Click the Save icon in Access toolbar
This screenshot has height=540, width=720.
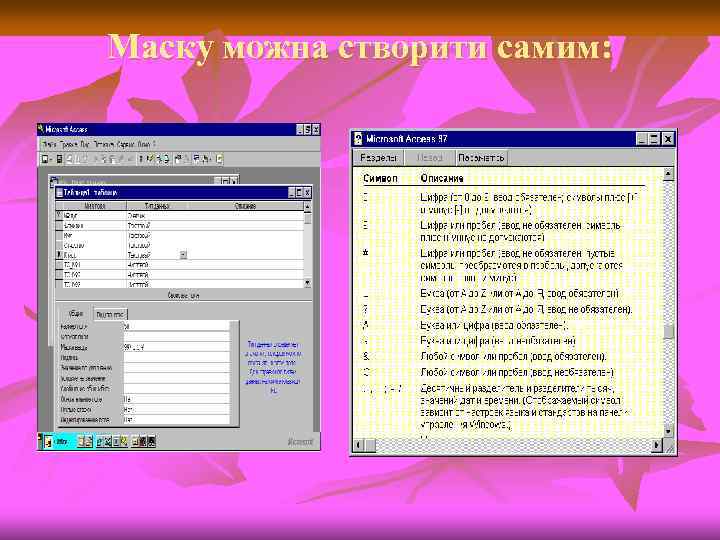click(x=59, y=159)
